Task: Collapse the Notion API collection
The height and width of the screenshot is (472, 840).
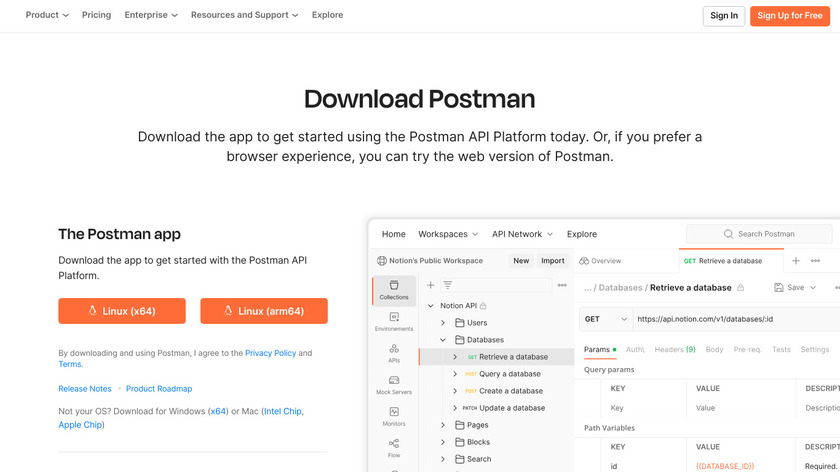Action: point(430,305)
